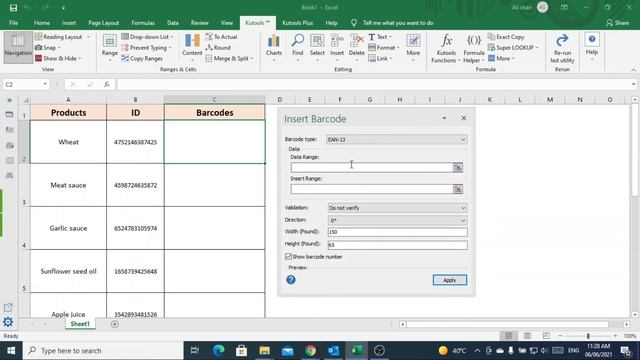Open Super LOOKUP menu
This screenshot has height=360, width=640.
coord(513,48)
